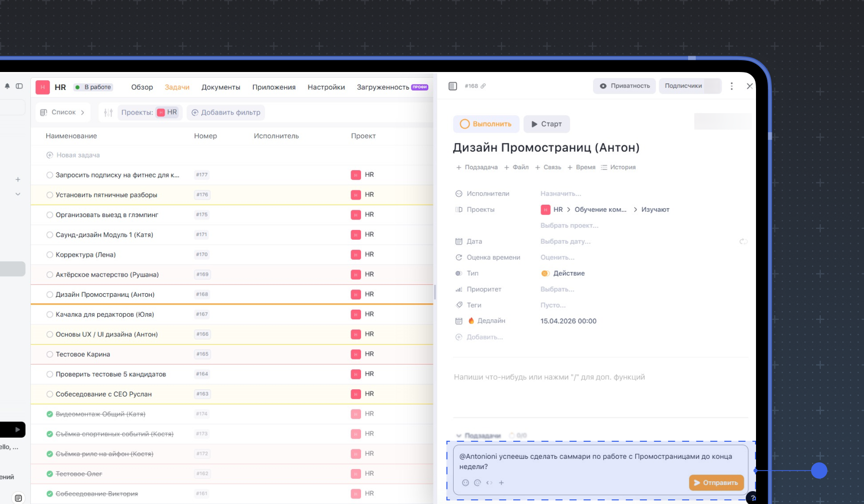Open the 'Список' view dropdown
Screen dimensions: 864x504
click(x=63, y=113)
